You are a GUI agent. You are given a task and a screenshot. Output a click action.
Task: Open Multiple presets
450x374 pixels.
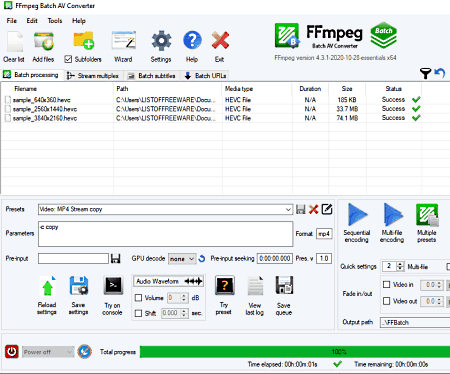coord(427,215)
